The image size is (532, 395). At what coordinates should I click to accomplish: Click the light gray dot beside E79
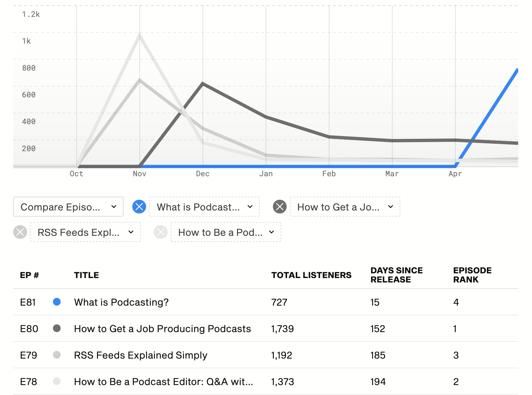57,355
